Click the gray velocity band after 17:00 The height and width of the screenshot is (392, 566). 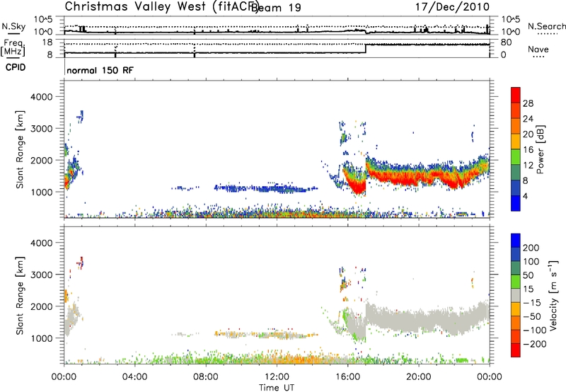[426, 318]
